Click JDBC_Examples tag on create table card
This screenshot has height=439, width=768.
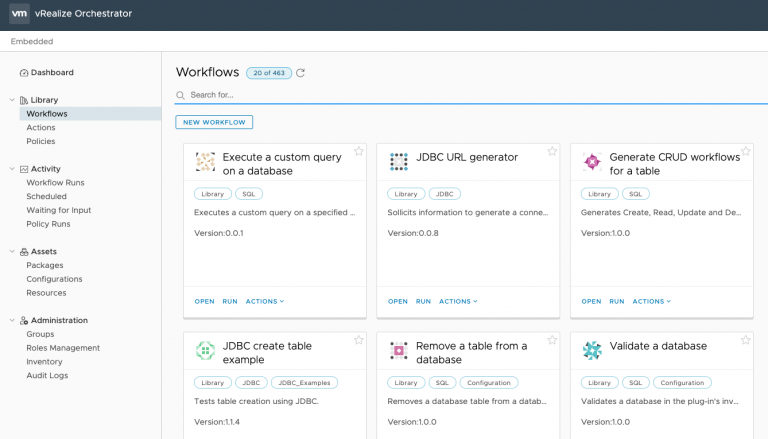[x=304, y=383]
